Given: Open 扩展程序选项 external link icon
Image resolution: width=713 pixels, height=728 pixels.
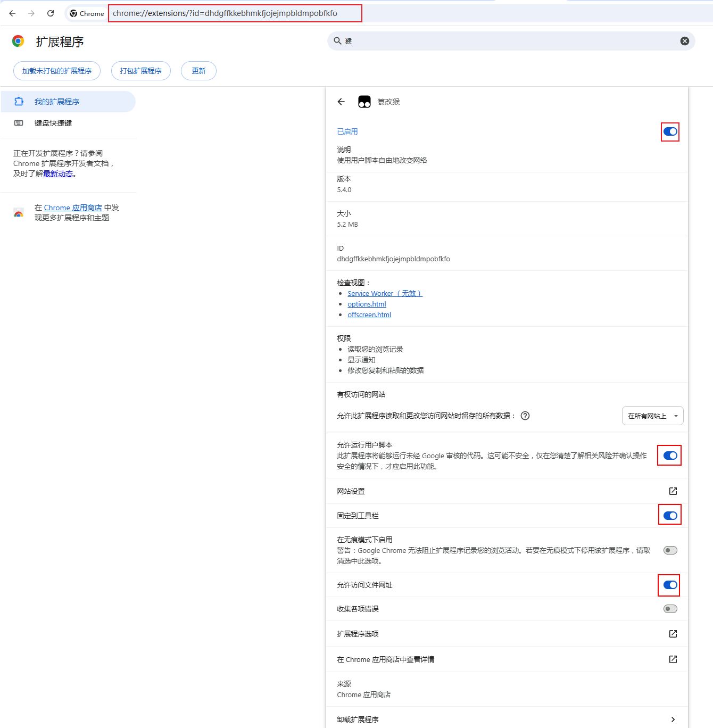Looking at the screenshot, I should click(x=673, y=634).
